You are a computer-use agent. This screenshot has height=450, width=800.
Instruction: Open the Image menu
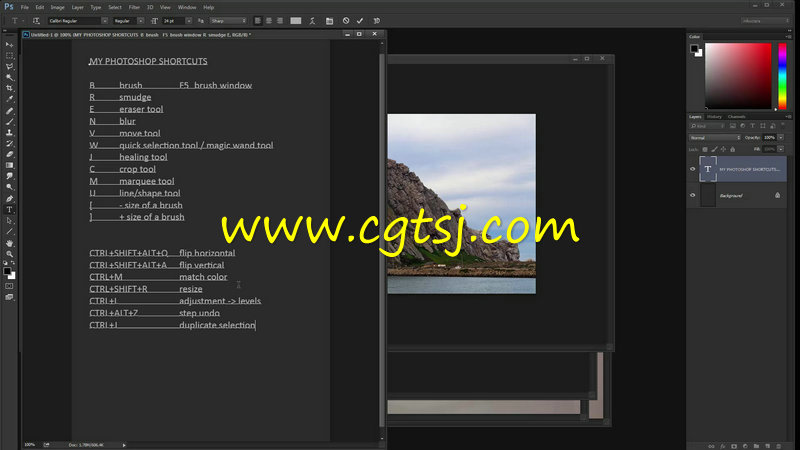click(x=57, y=8)
